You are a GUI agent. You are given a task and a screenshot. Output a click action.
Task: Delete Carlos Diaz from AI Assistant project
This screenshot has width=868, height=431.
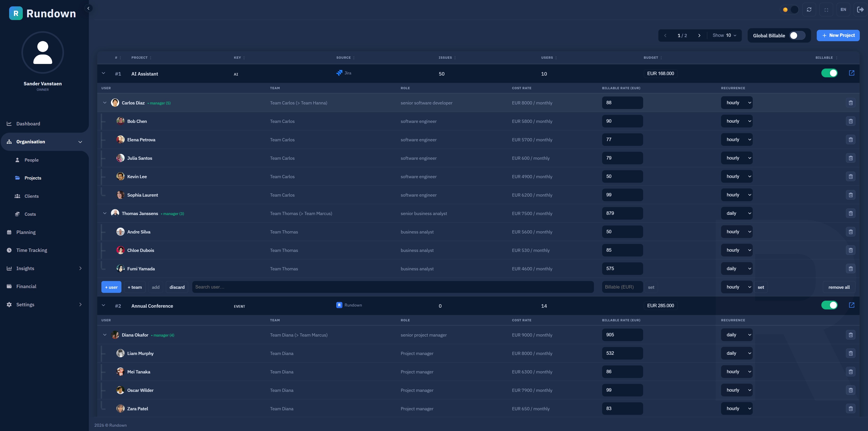click(x=850, y=103)
